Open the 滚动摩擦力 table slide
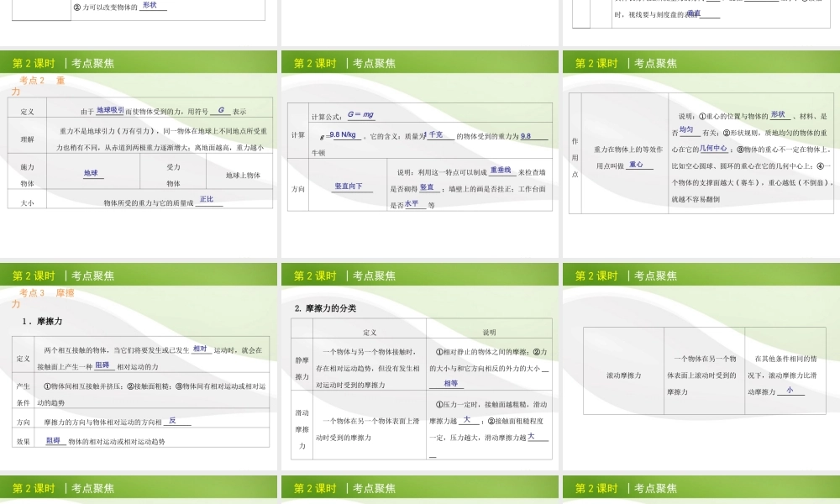Viewport: 840px width, 504px height. (x=701, y=367)
